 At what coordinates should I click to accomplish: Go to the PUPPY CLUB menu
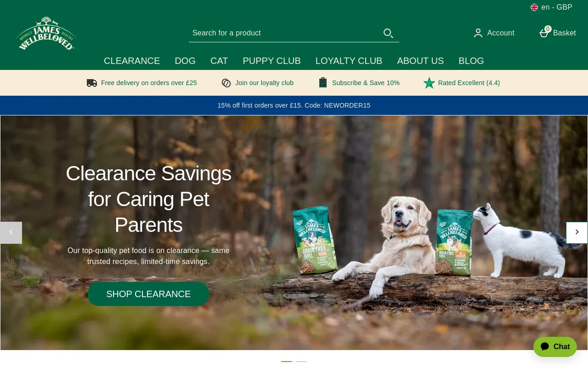click(272, 61)
